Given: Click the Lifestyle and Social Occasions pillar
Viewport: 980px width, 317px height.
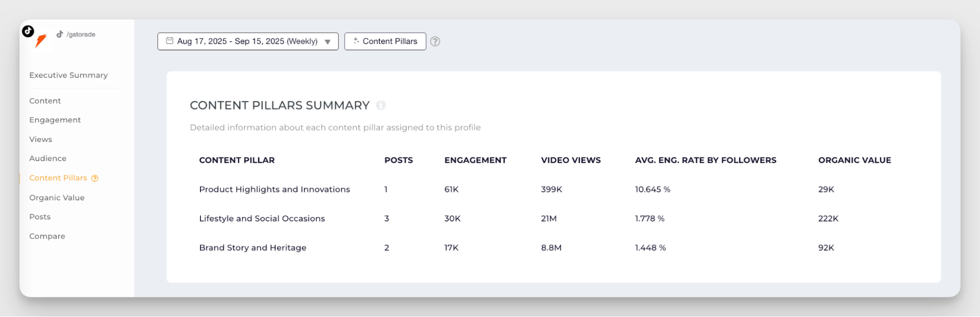Looking at the screenshot, I should click(262, 219).
